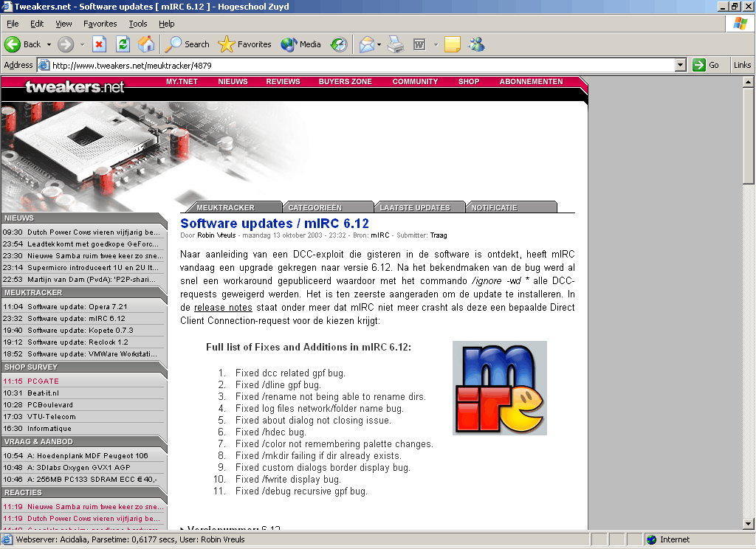Click the Internet zone globe icon
The width and height of the screenshot is (756, 549).
[x=652, y=539]
